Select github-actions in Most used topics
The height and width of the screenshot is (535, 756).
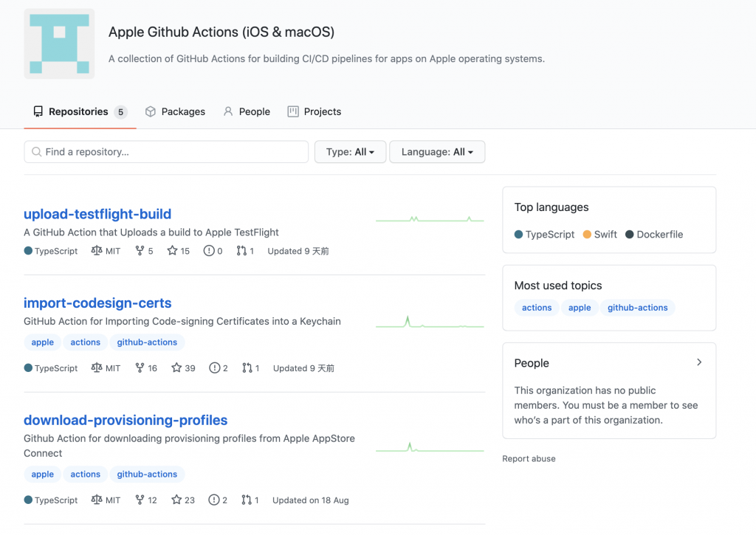coord(637,308)
